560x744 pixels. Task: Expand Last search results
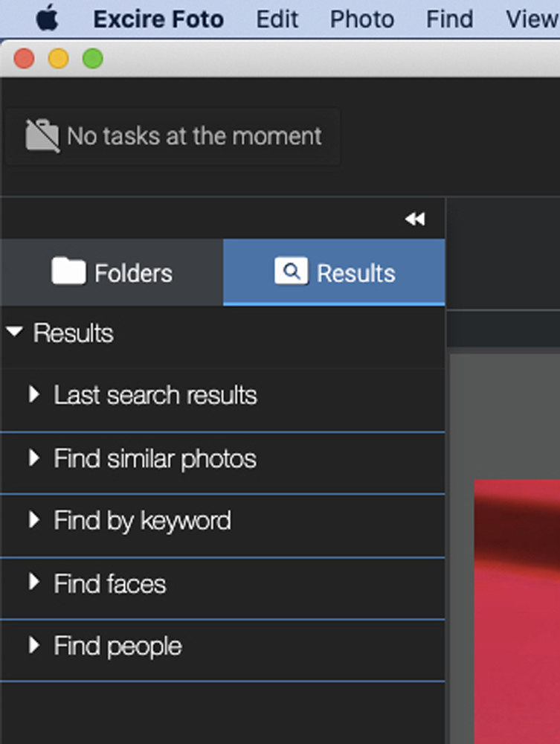[33, 394]
